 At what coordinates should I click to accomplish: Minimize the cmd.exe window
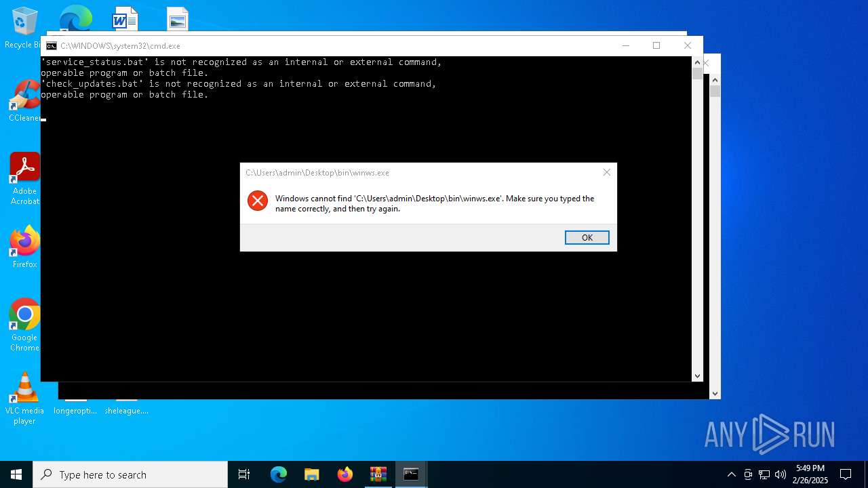[625, 45]
